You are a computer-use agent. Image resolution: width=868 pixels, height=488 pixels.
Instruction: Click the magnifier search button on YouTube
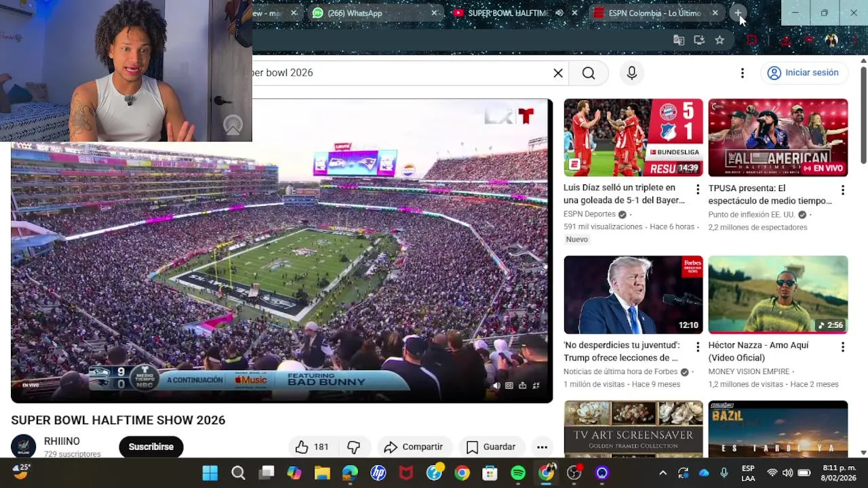[x=589, y=73]
